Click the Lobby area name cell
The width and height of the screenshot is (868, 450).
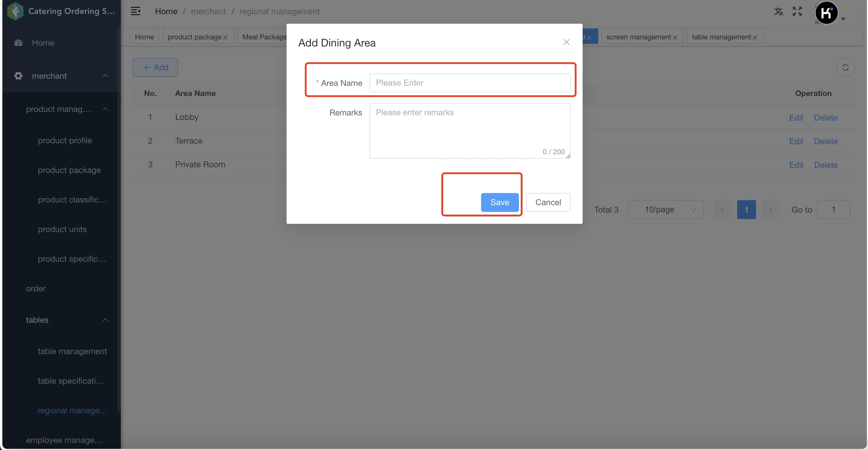pos(187,117)
